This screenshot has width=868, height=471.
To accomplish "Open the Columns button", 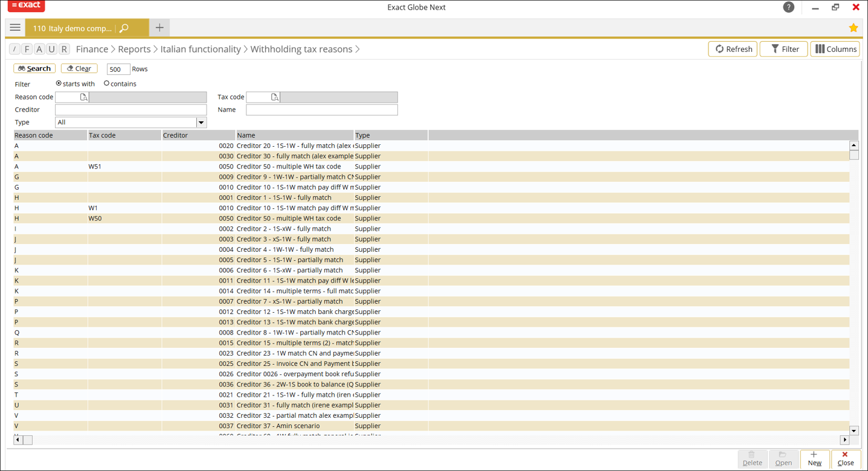I will tap(835, 50).
